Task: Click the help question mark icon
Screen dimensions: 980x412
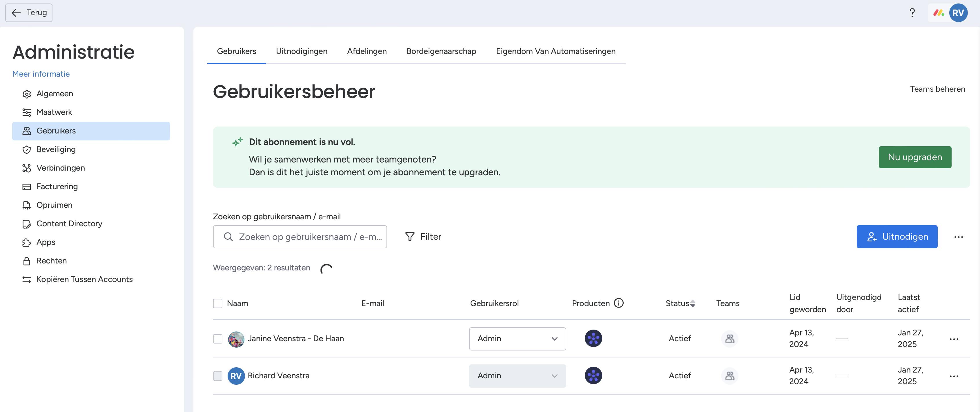Action: coord(912,13)
